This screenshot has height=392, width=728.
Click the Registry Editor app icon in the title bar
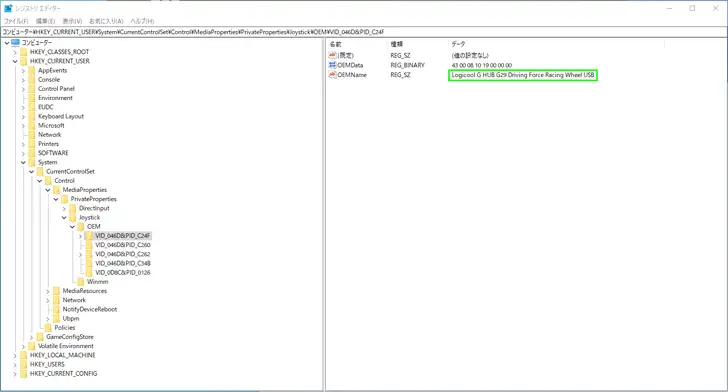[x=8, y=8]
